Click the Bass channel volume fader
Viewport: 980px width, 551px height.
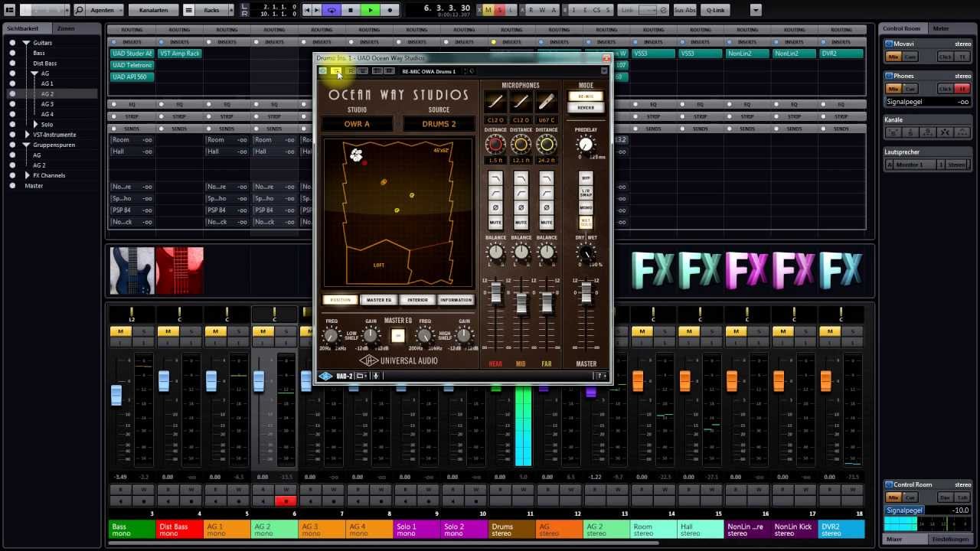click(x=116, y=394)
